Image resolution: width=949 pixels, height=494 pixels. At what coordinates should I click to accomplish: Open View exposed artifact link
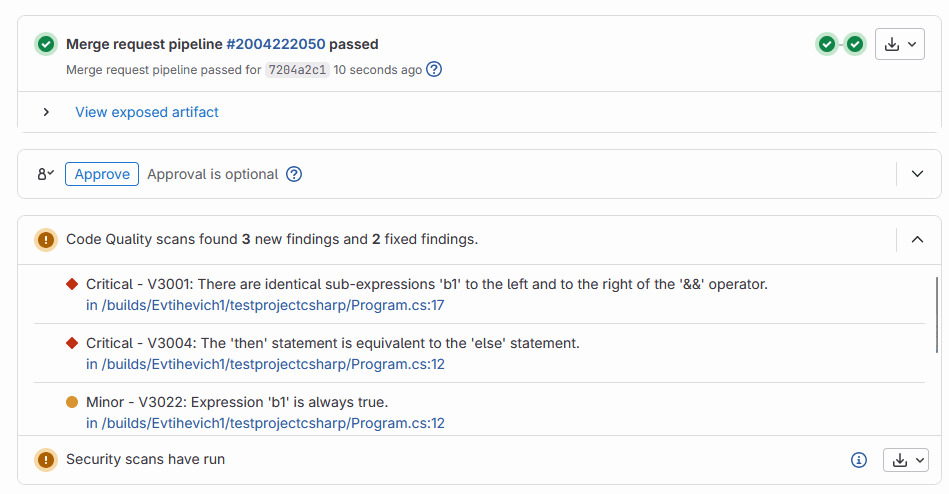coord(147,112)
